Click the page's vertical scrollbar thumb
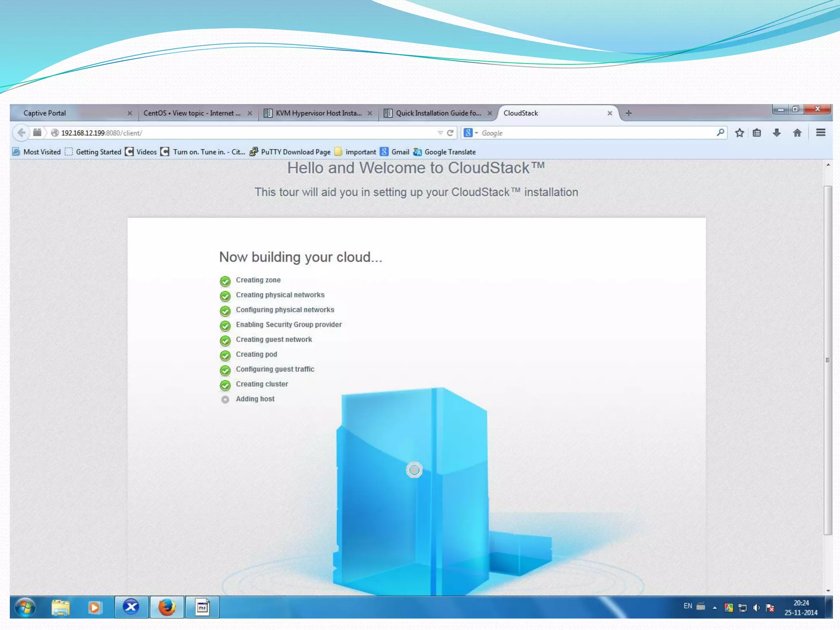840x630 pixels. (828, 360)
